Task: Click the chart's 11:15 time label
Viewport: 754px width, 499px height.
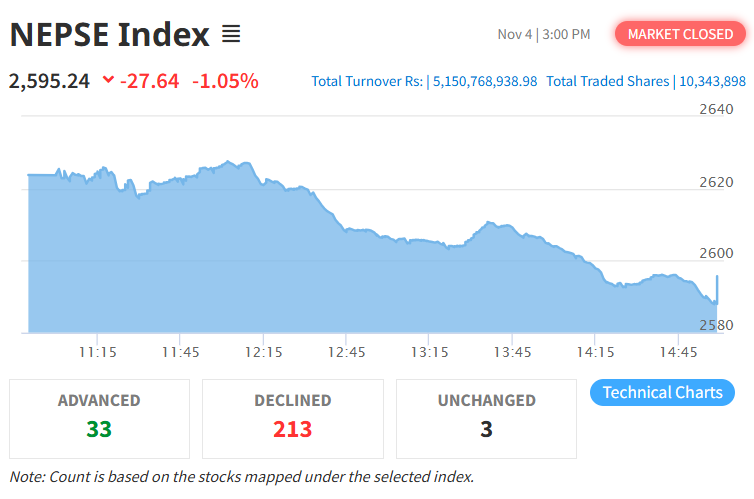Action: pyautogui.click(x=98, y=352)
